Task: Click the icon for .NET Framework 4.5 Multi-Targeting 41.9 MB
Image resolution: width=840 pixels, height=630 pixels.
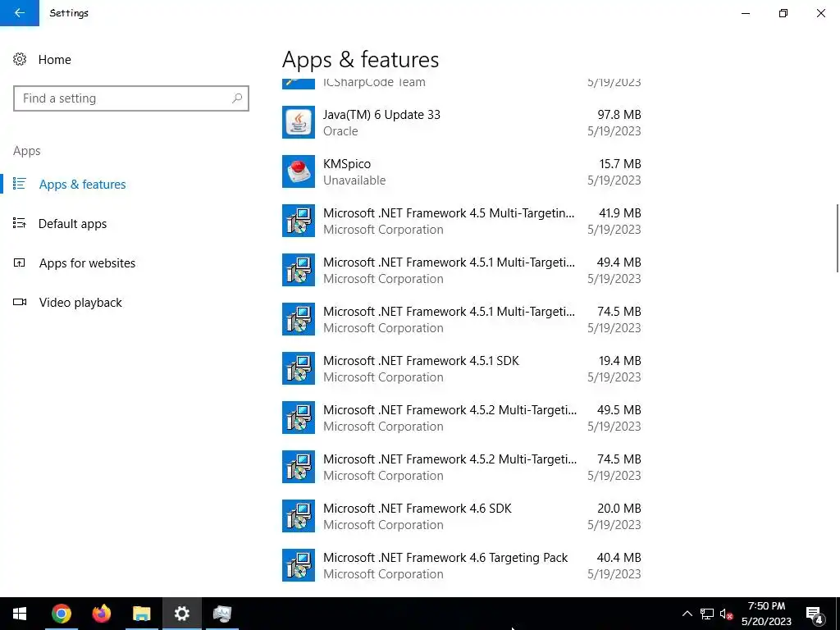Action: [x=299, y=221]
